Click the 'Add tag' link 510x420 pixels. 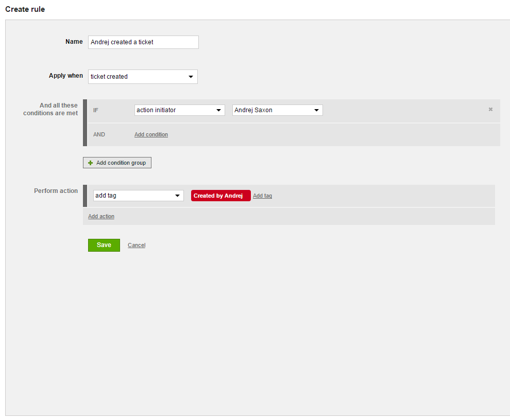[262, 196]
